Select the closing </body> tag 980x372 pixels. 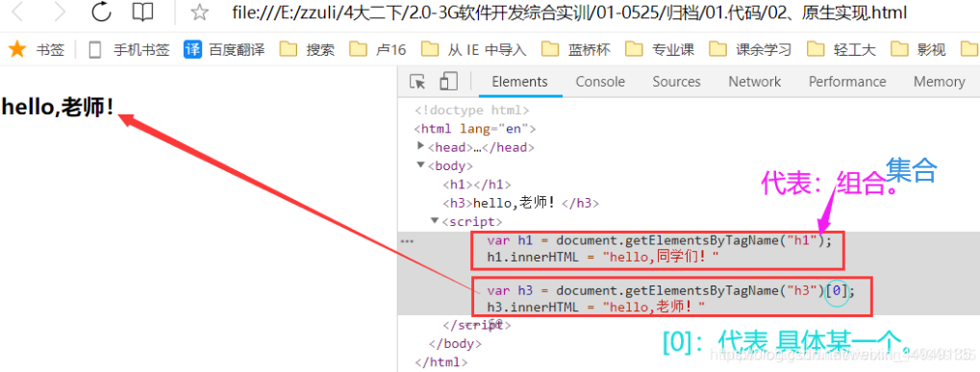tap(456, 344)
